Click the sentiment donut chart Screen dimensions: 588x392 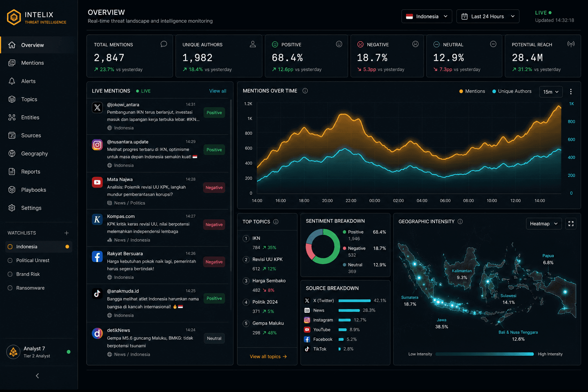(x=323, y=247)
